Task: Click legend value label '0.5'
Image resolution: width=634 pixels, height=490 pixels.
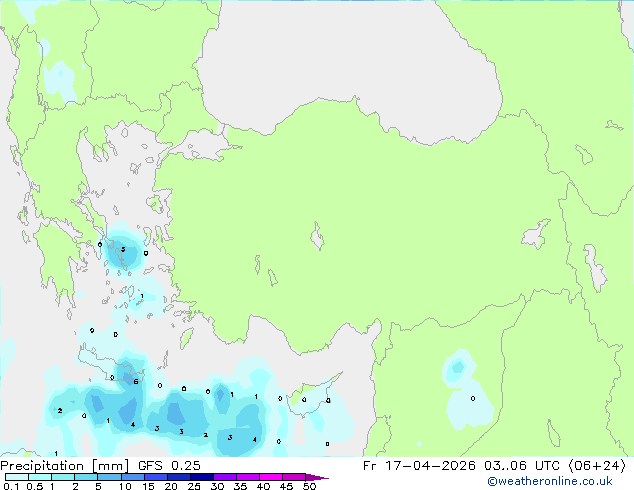Action: coord(34,486)
